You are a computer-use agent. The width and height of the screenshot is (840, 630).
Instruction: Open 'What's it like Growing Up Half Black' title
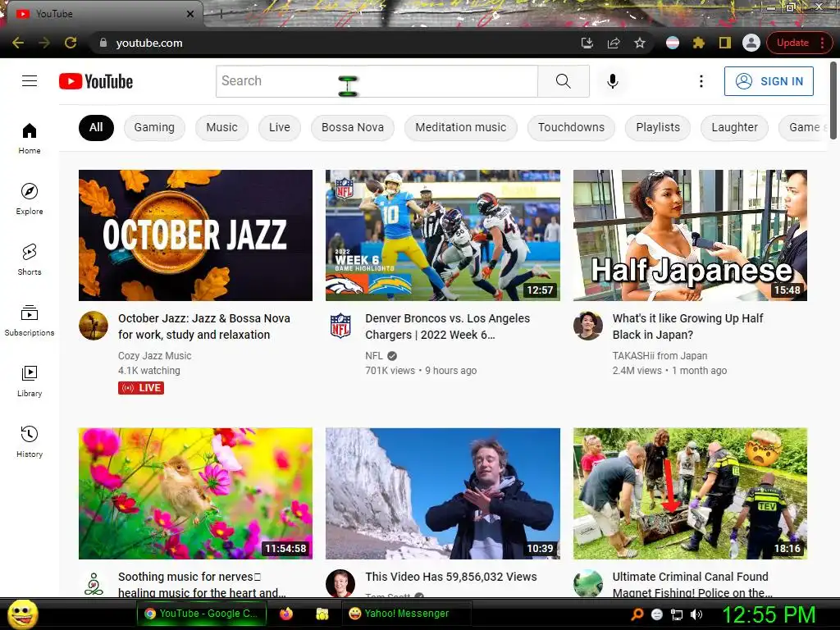(688, 326)
